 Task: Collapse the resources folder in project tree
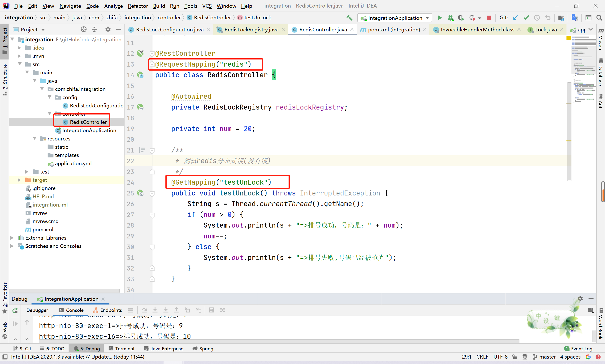tap(35, 139)
